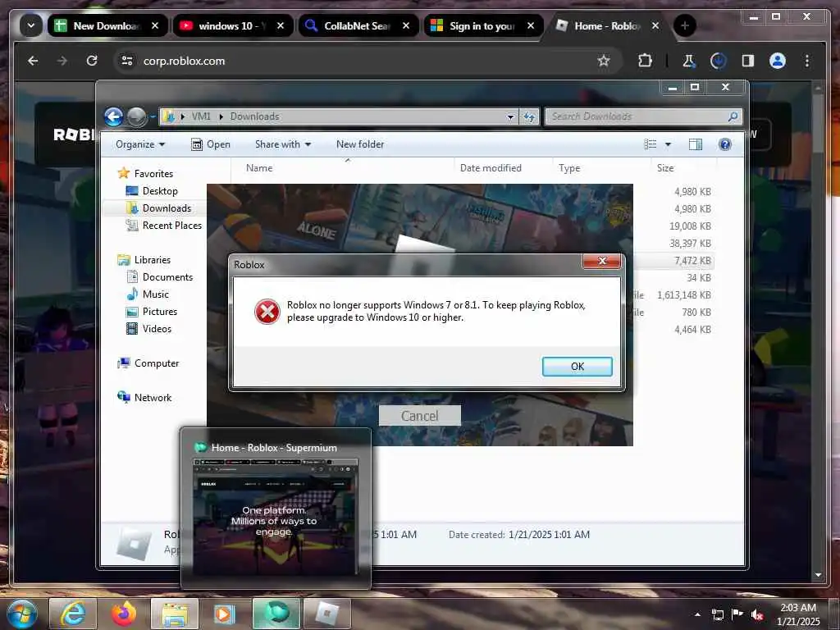Select the Home - Roblox tab
Image resolution: width=840 pixels, height=630 pixels.
coord(607,25)
